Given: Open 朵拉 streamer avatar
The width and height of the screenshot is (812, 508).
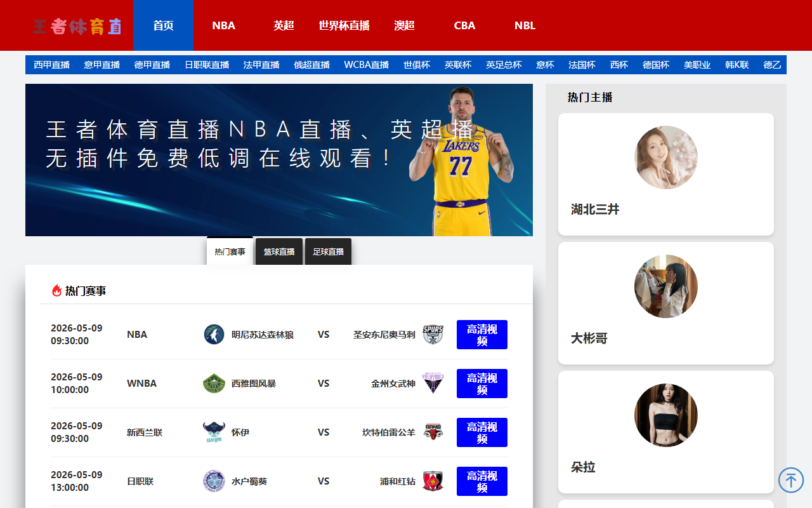Looking at the screenshot, I should click(666, 415).
